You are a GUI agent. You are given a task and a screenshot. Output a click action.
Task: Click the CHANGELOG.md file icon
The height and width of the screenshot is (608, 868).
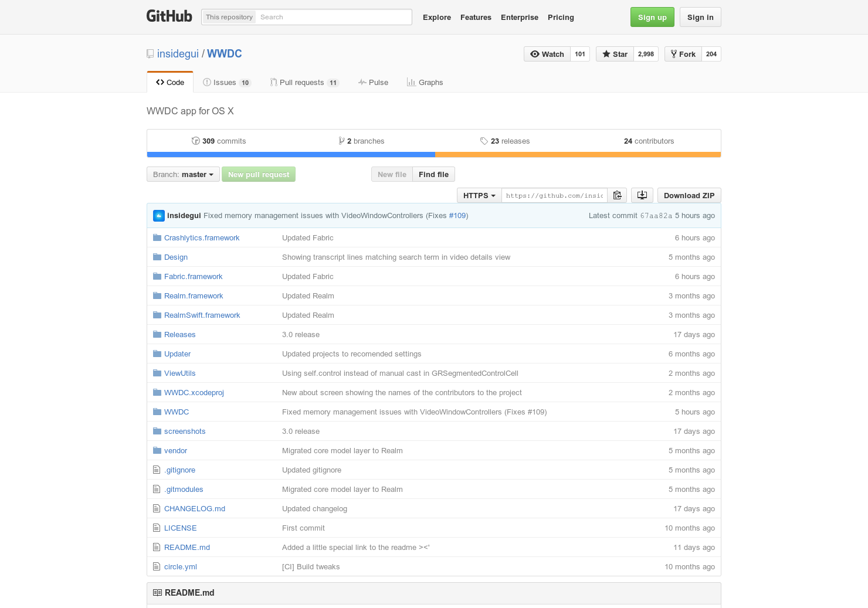click(x=156, y=508)
